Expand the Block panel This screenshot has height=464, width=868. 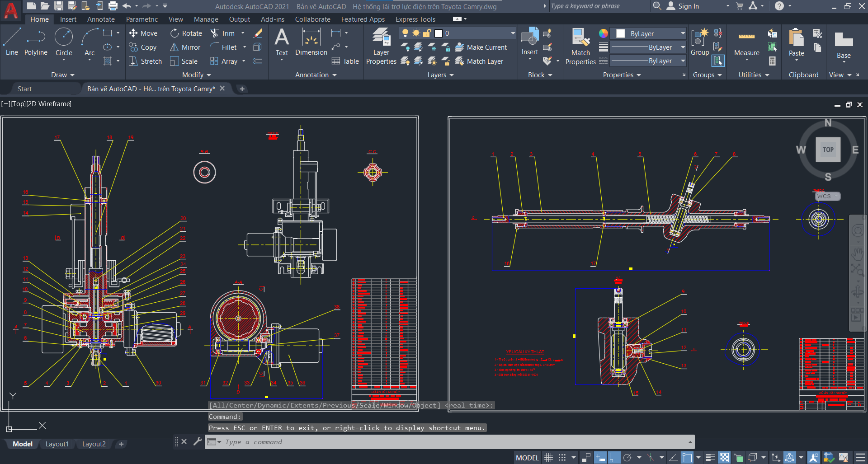[540, 75]
